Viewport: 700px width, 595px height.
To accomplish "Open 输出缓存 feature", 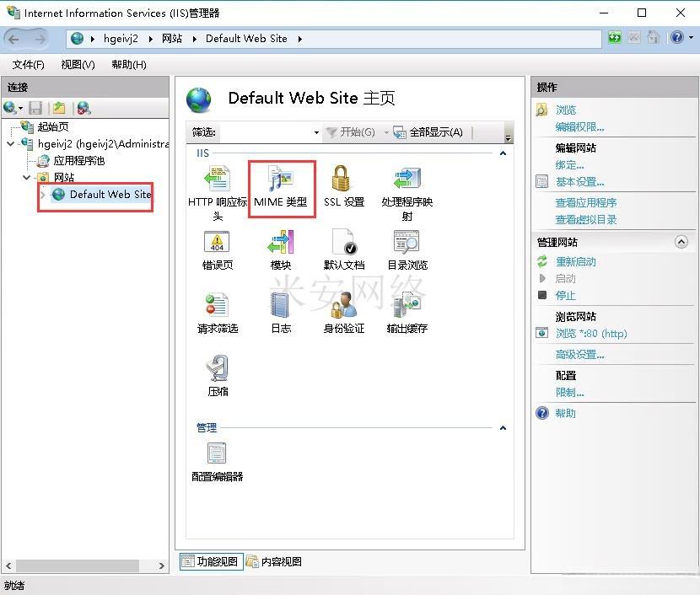I will point(407,314).
